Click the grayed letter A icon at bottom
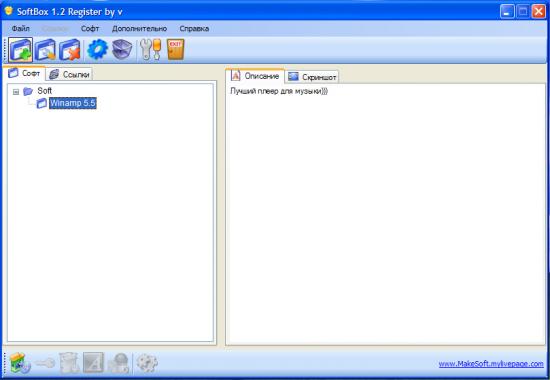 tap(93, 363)
